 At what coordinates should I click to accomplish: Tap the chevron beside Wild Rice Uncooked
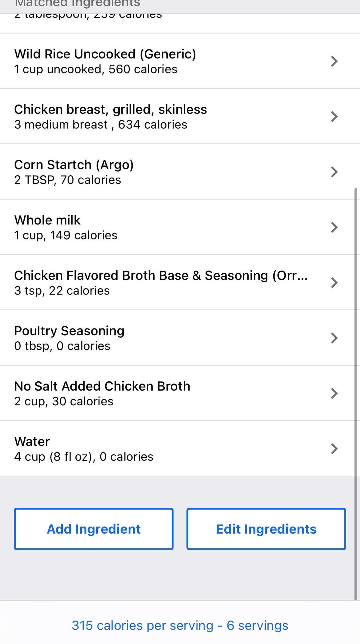point(334,61)
